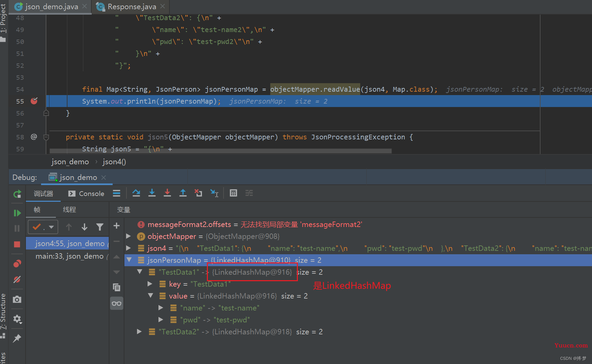Run to cursor position

coord(214,193)
